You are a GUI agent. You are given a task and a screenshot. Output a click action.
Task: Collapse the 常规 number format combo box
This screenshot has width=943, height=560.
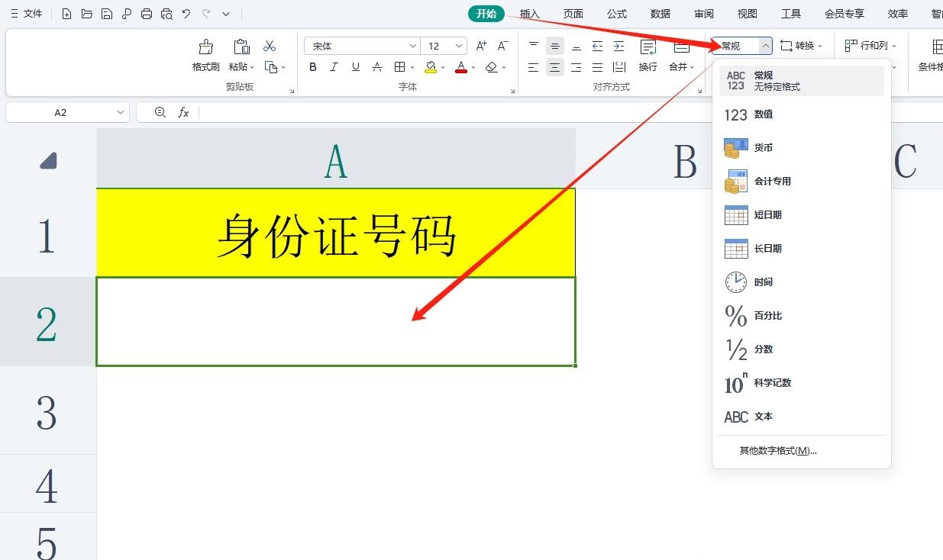tap(766, 46)
